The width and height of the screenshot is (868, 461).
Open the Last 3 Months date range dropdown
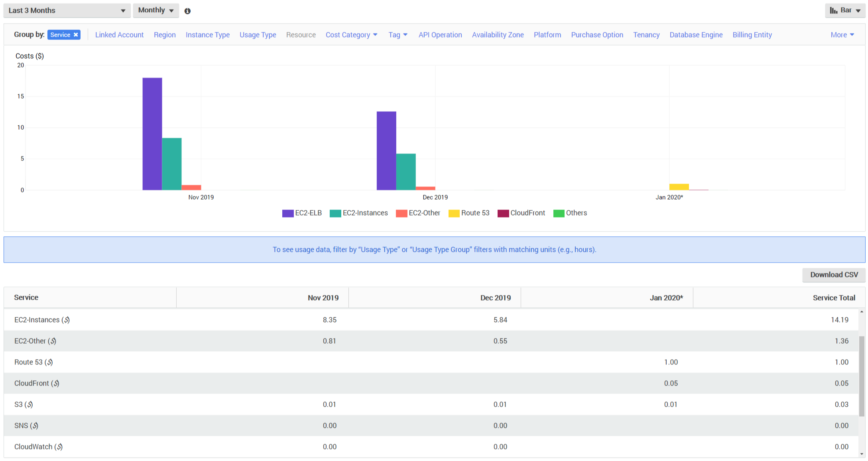[x=67, y=10]
